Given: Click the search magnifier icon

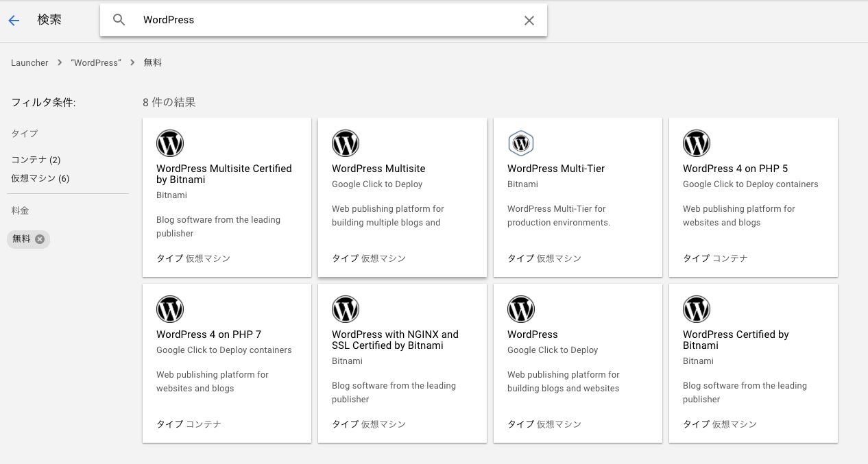Looking at the screenshot, I should click(119, 20).
